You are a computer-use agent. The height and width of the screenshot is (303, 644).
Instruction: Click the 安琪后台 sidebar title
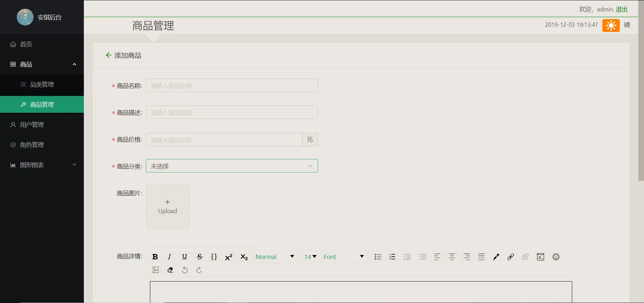pyautogui.click(x=50, y=17)
